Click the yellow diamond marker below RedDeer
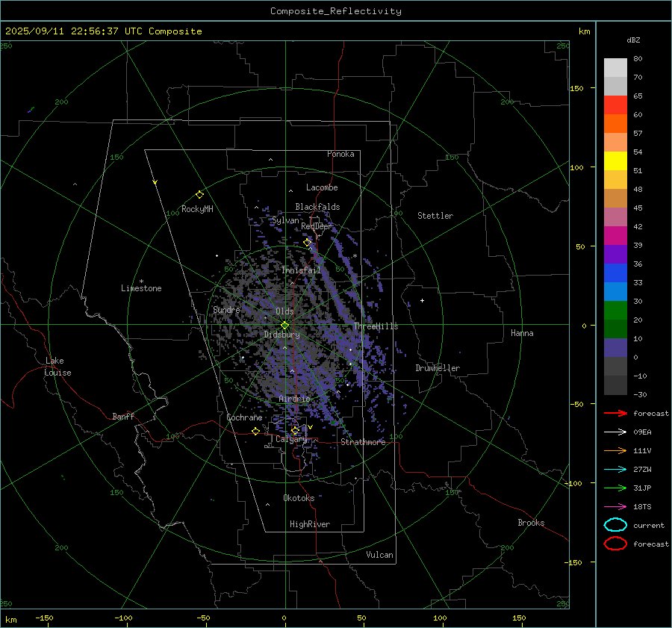 (x=308, y=243)
